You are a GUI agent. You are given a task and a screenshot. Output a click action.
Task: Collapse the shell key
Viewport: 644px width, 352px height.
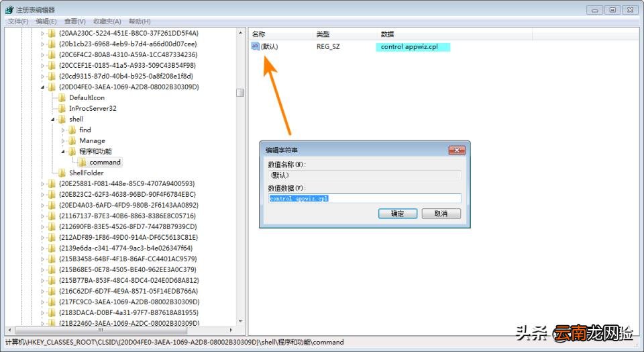(x=52, y=120)
